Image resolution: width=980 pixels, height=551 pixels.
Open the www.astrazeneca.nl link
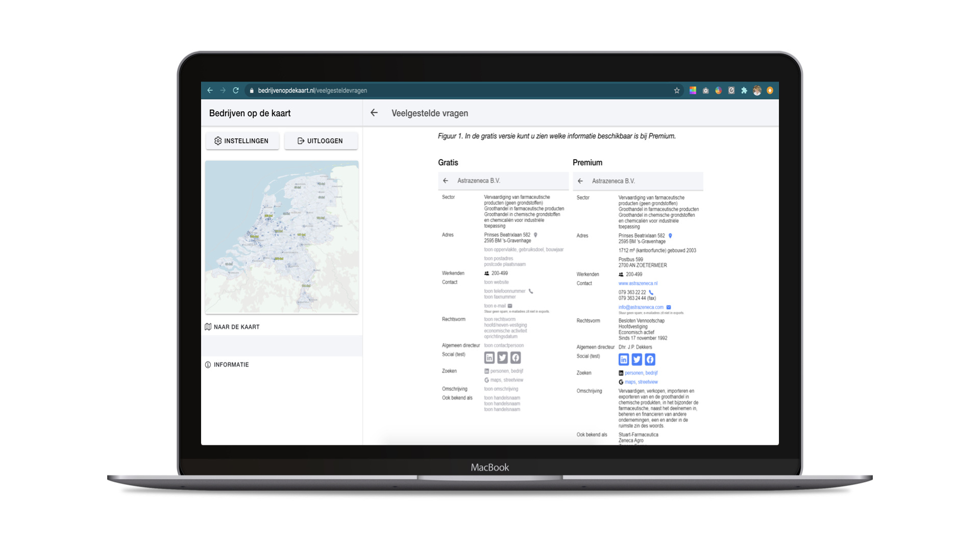click(638, 284)
